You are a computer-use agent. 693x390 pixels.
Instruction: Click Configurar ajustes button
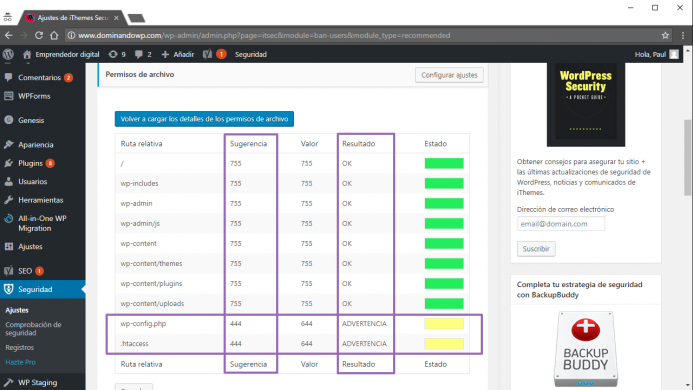pos(449,75)
